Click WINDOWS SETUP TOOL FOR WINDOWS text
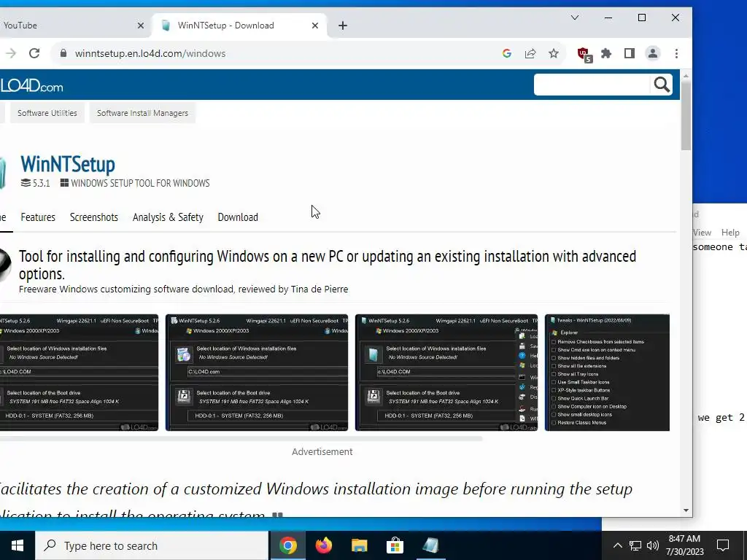 pos(140,183)
